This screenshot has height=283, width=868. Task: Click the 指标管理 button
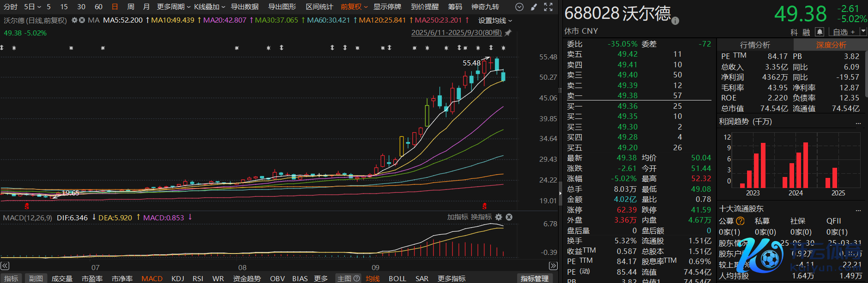click(534, 278)
